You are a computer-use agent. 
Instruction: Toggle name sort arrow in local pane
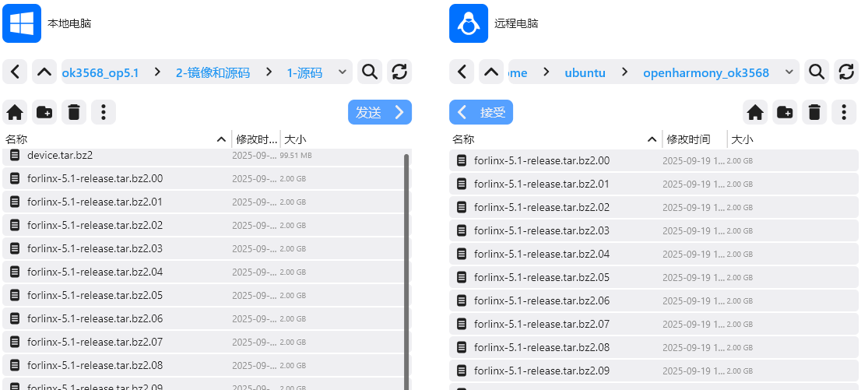point(221,139)
